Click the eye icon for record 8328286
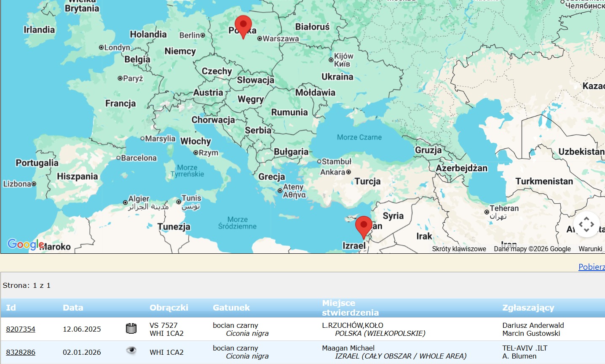Viewport: 605px width, 364px height. click(x=131, y=350)
